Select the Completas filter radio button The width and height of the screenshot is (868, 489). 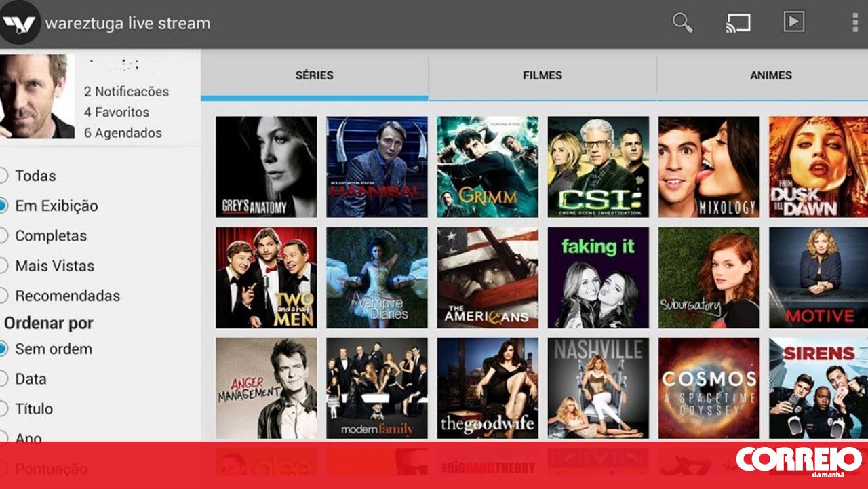pos(3,236)
